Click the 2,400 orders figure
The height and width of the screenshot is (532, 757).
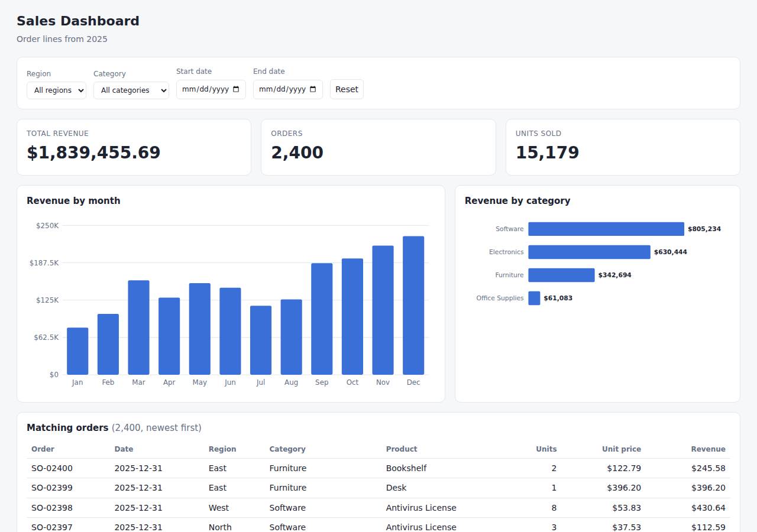click(x=297, y=153)
